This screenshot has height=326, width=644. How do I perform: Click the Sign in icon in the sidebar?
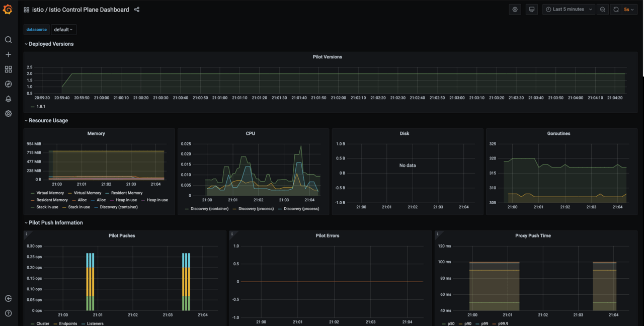tap(8, 298)
